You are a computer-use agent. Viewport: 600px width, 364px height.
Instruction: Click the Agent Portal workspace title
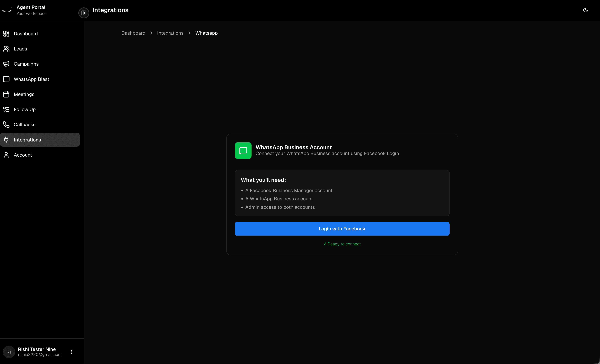pyautogui.click(x=31, y=7)
